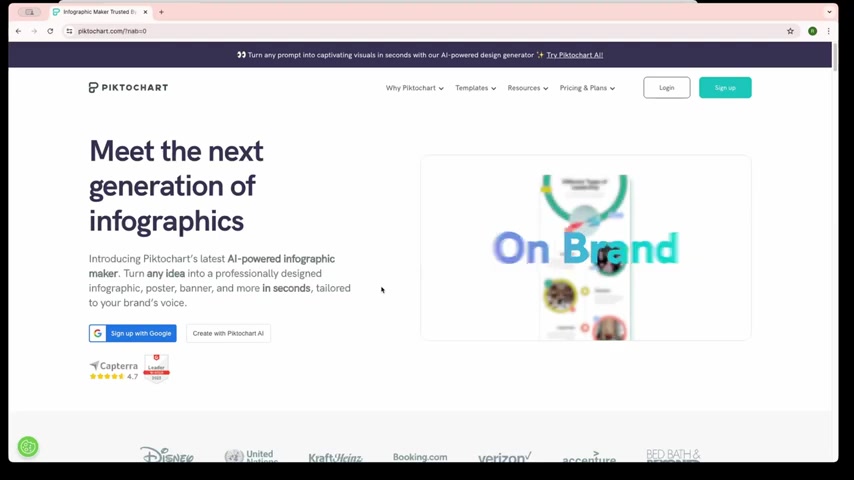Open the green profile avatar
The image size is (854, 480).
813,31
